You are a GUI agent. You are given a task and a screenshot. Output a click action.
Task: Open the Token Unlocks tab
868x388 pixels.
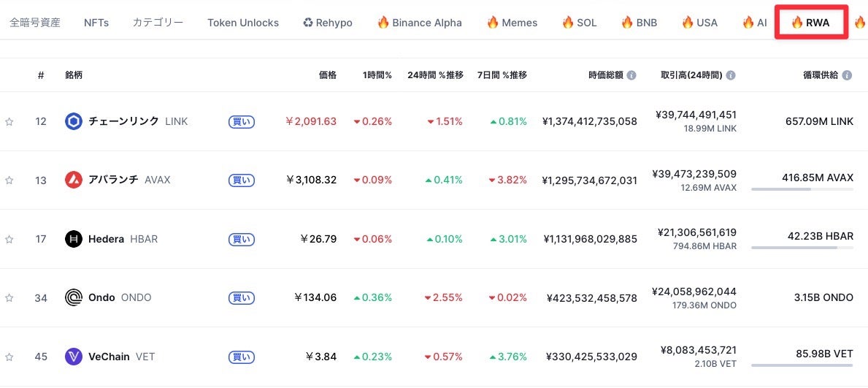[x=242, y=23]
